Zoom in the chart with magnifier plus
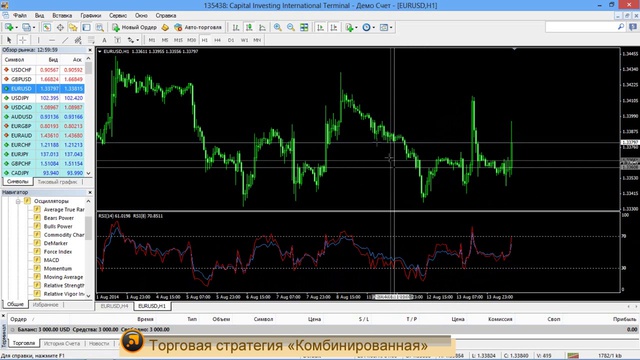This screenshot has width=640, height=360. pyautogui.click(x=278, y=27)
